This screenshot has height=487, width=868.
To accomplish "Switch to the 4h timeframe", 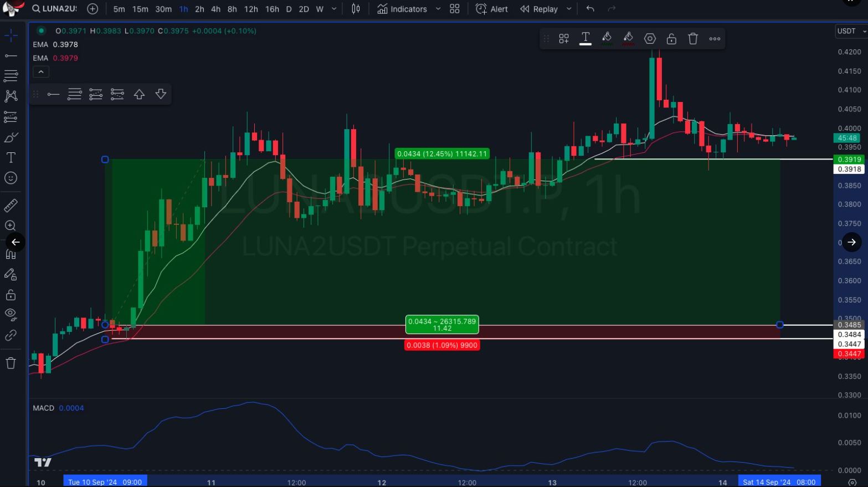I will (216, 9).
